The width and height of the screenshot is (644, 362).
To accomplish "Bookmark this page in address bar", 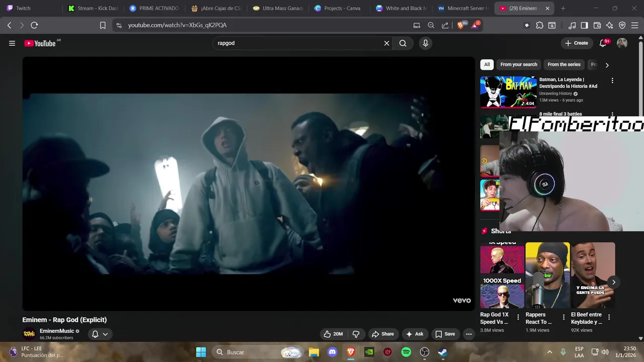I will point(103,25).
